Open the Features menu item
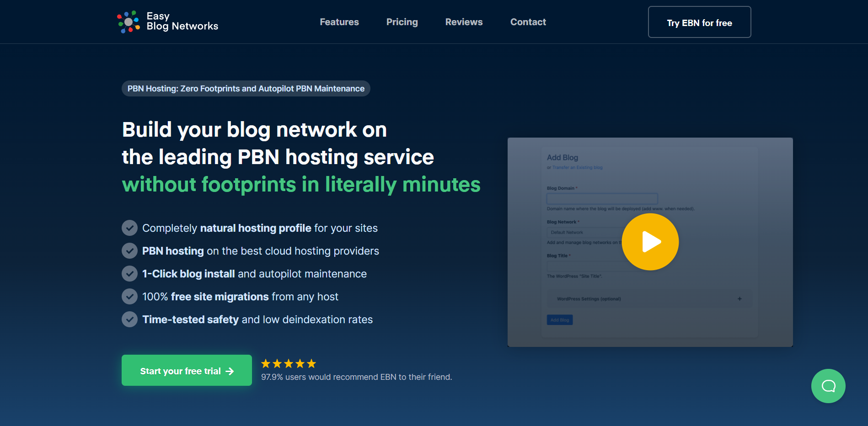Screen dimensions: 868x426 pos(339,22)
